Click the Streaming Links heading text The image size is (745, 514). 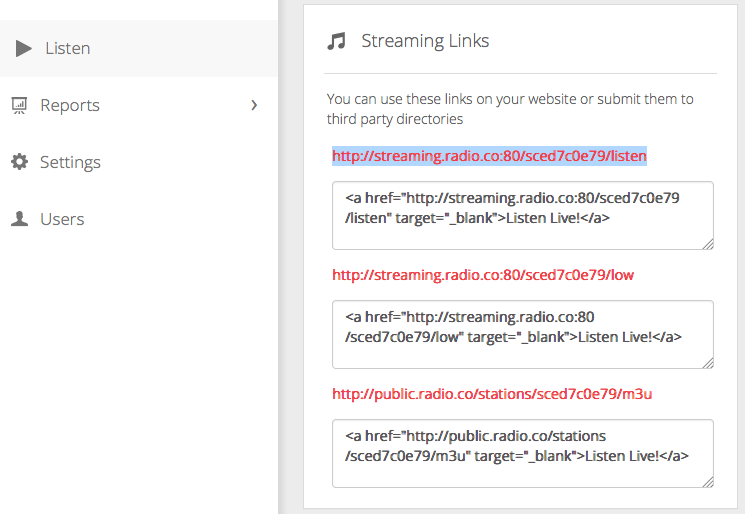(x=425, y=41)
